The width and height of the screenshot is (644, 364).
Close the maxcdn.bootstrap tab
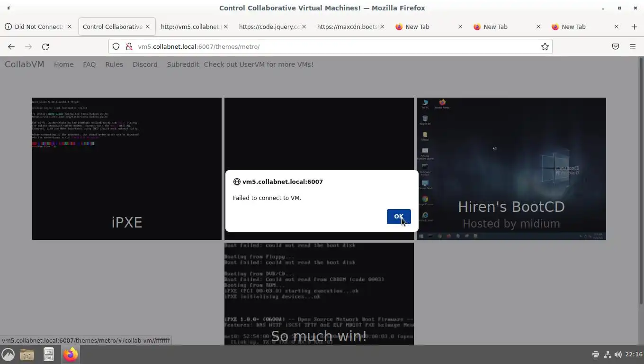click(x=382, y=27)
